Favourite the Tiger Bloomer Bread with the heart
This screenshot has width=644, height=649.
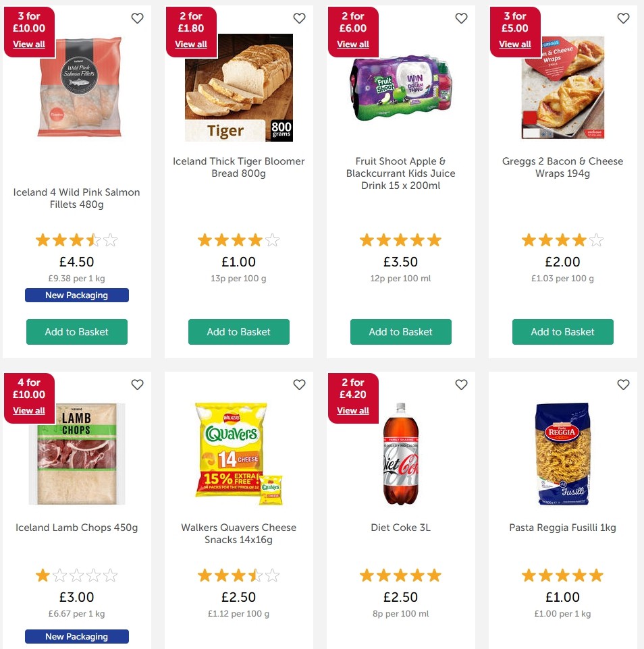point(299,18)
